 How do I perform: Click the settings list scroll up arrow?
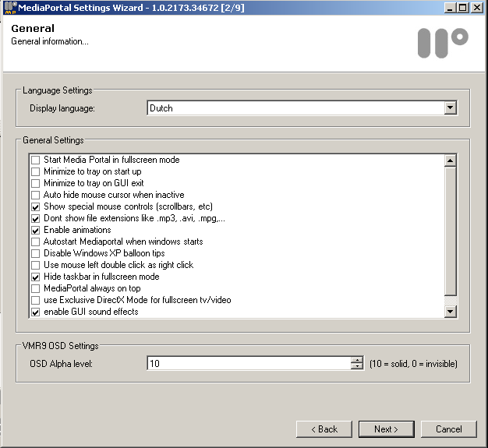[x=451, y=161]
